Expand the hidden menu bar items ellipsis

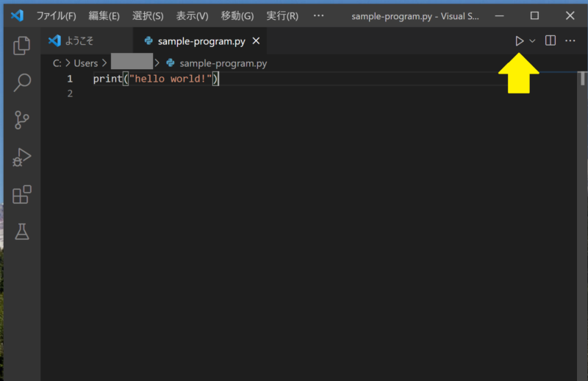318,15
